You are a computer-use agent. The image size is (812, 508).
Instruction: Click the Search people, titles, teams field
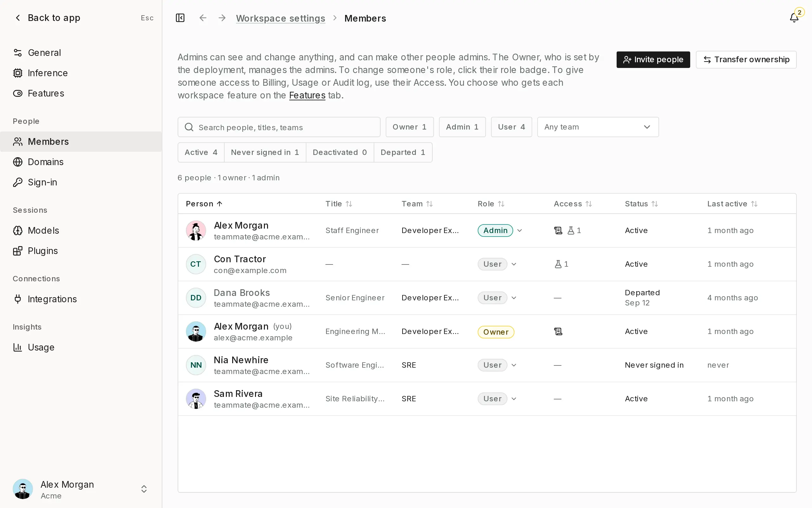pyautogui.click(x=279, y=127)
